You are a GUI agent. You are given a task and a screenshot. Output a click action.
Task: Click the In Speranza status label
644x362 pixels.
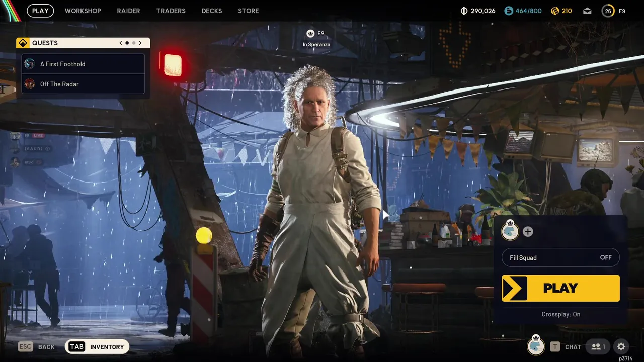pyautogui.click(x=316, y=45)
